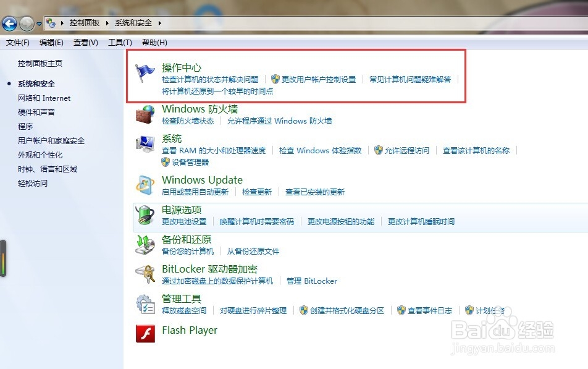Click the 备份和还原 disk icon

[145, 245]
